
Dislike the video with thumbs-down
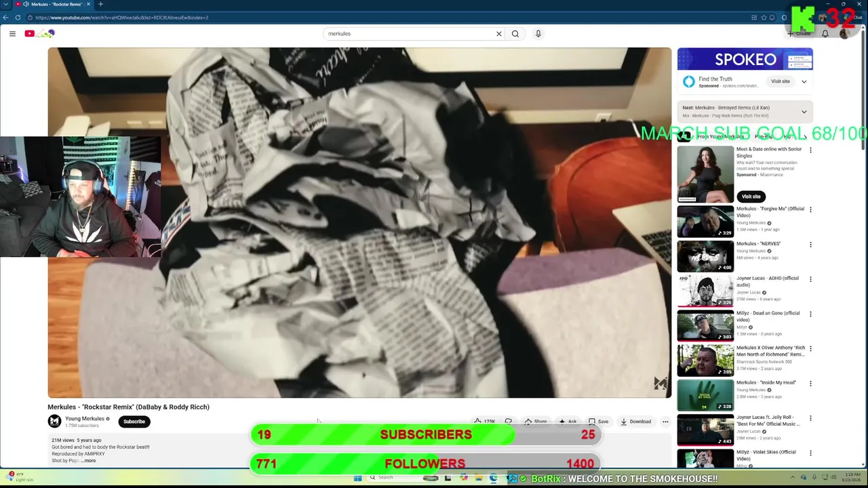pos(508,422)
